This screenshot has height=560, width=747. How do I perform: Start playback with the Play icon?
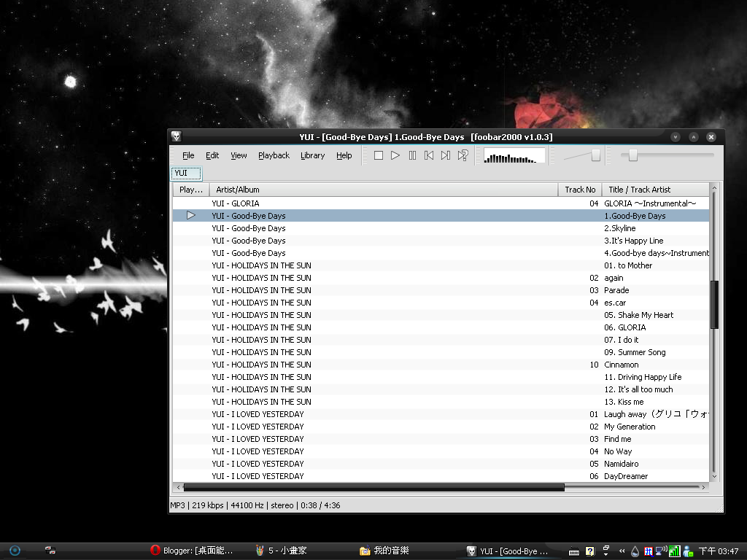tap(395, 155)
